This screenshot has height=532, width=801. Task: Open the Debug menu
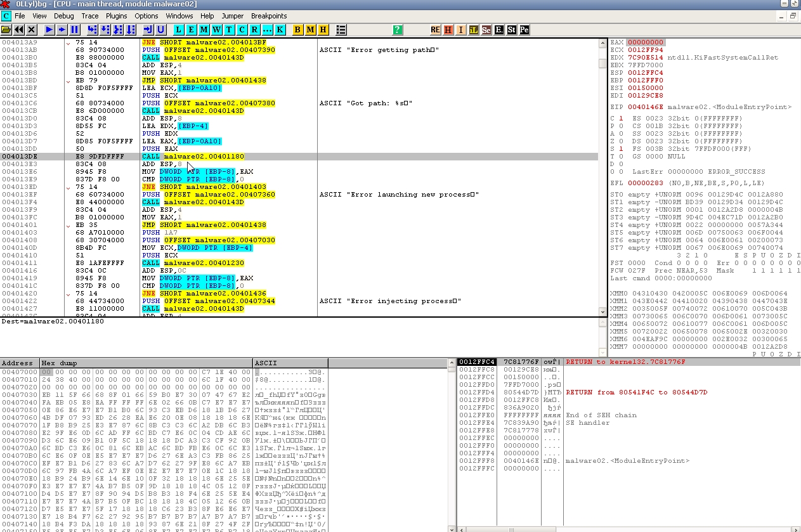point(63,16)
